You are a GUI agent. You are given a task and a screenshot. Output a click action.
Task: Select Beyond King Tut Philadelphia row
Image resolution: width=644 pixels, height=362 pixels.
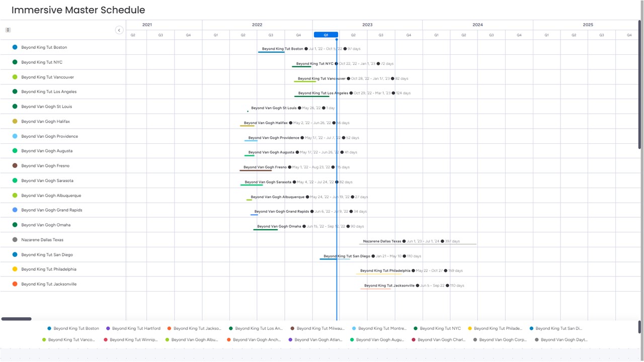[63, 269]
